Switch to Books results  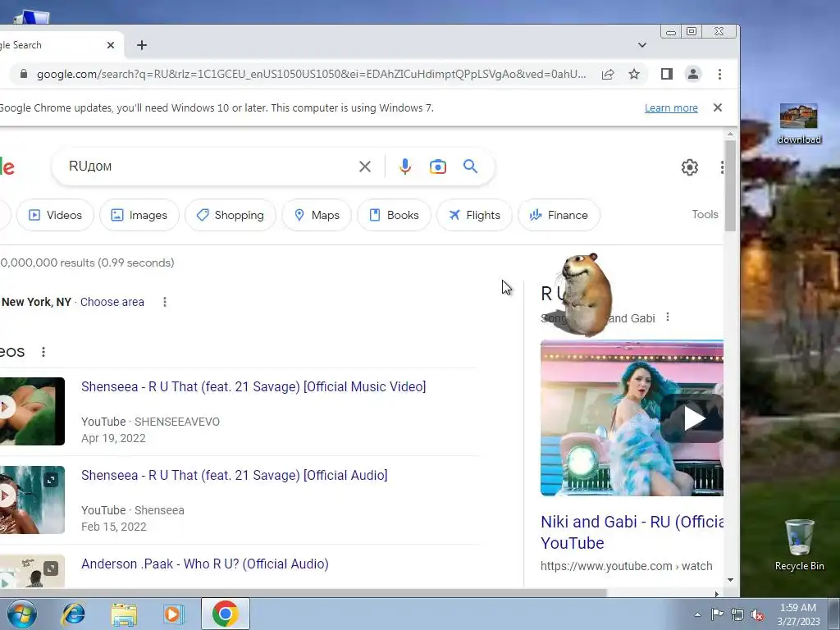click(394, 216)
